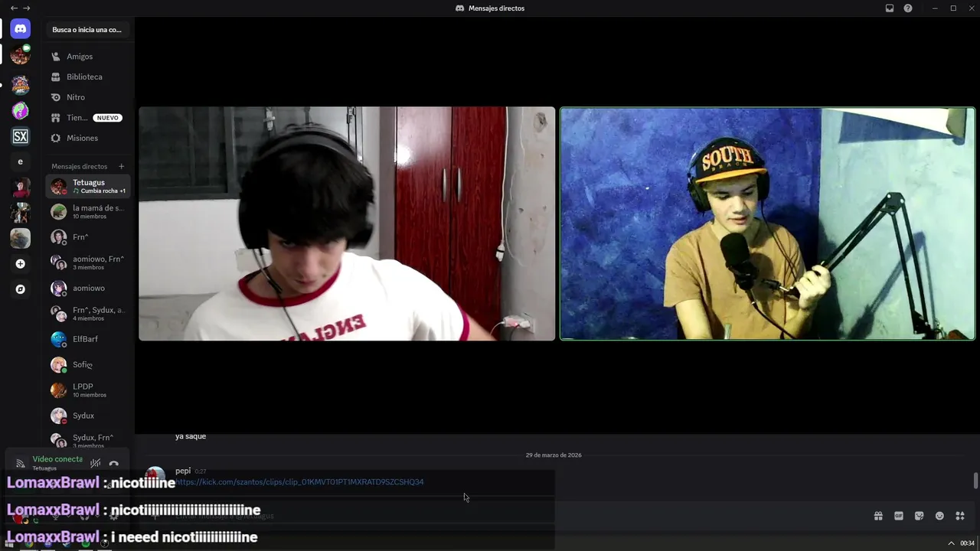Click the 'Video conectado' status text
The image size is (980, 551).
57,459
